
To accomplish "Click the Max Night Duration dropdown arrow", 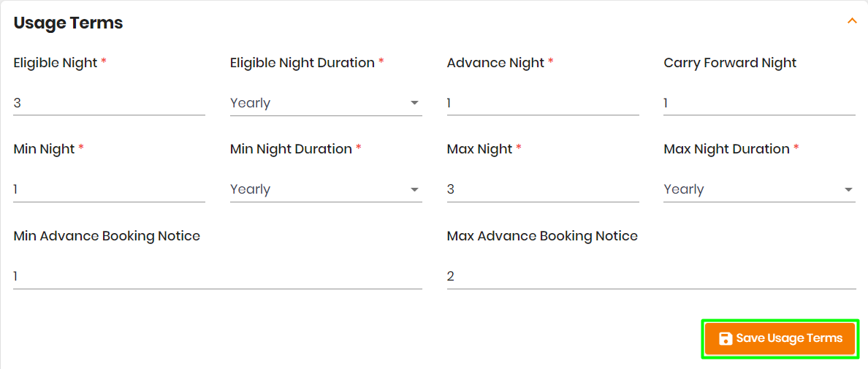I will click(x=848, y=190).
